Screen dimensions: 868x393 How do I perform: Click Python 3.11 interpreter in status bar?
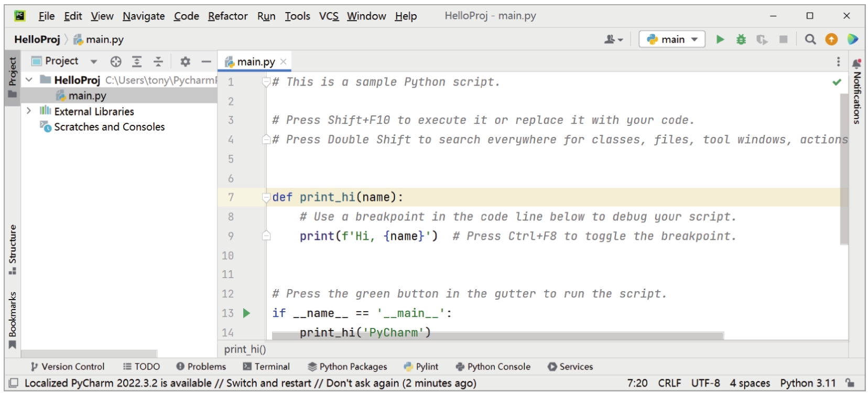(807, 383)
